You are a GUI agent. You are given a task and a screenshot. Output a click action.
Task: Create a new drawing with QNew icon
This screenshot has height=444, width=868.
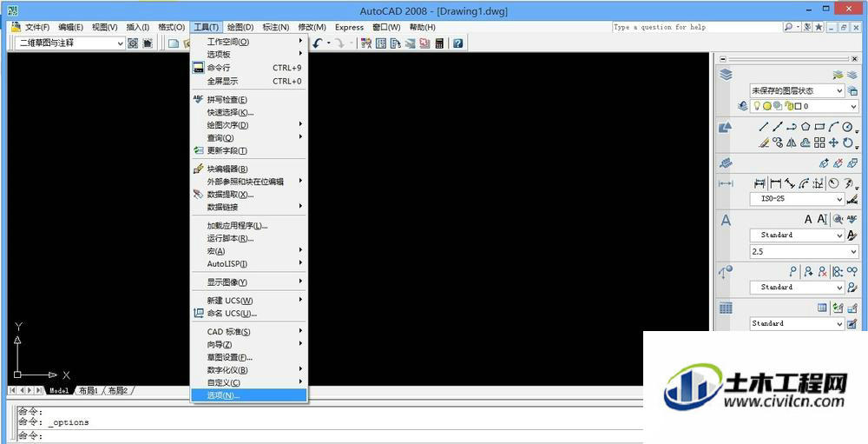pos(174,43)
